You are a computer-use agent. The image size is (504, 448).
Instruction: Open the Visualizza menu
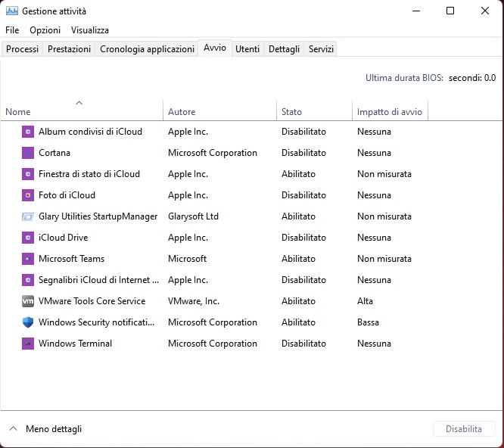(90, 30)
